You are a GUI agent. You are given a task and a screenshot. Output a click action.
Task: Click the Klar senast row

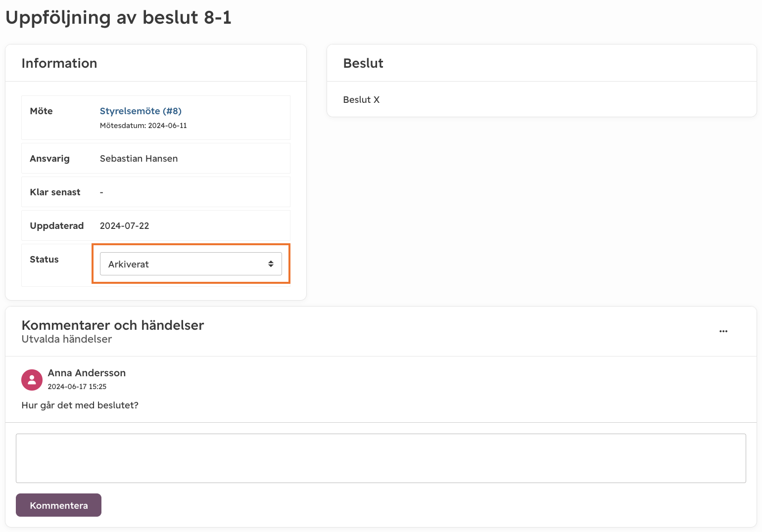[156, 192]
